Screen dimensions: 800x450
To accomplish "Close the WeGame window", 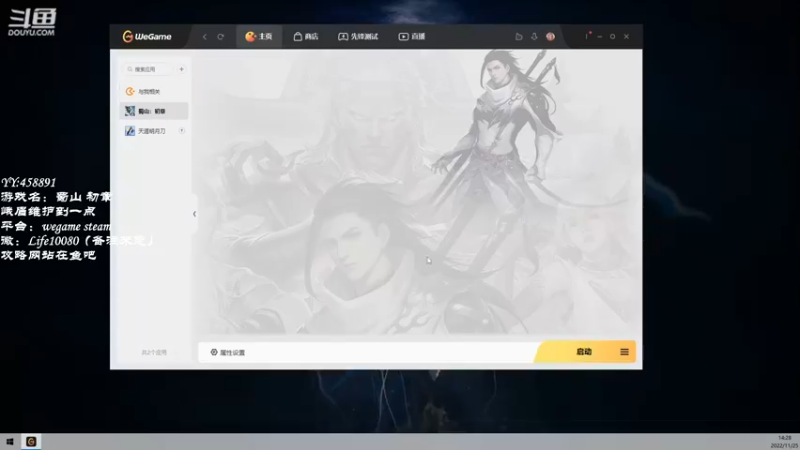I will (626, 37).
